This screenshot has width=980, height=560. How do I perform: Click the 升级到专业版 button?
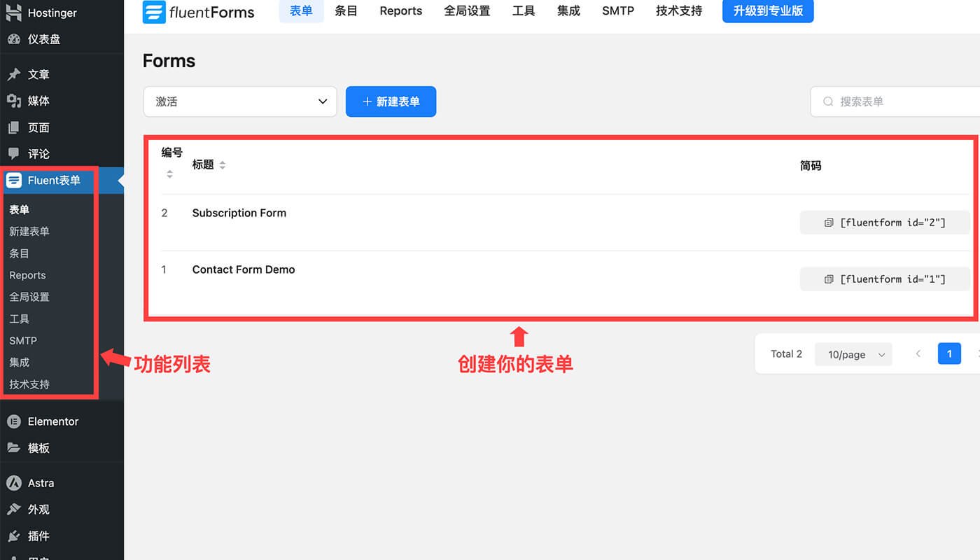(767, 11)
